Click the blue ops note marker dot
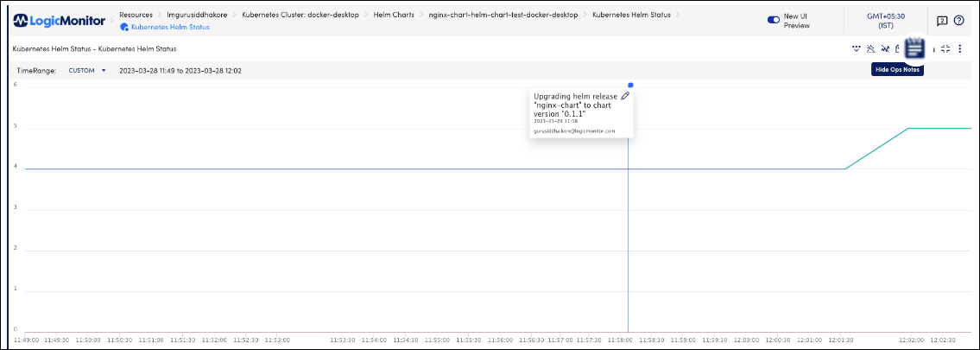 click(630, 85)
